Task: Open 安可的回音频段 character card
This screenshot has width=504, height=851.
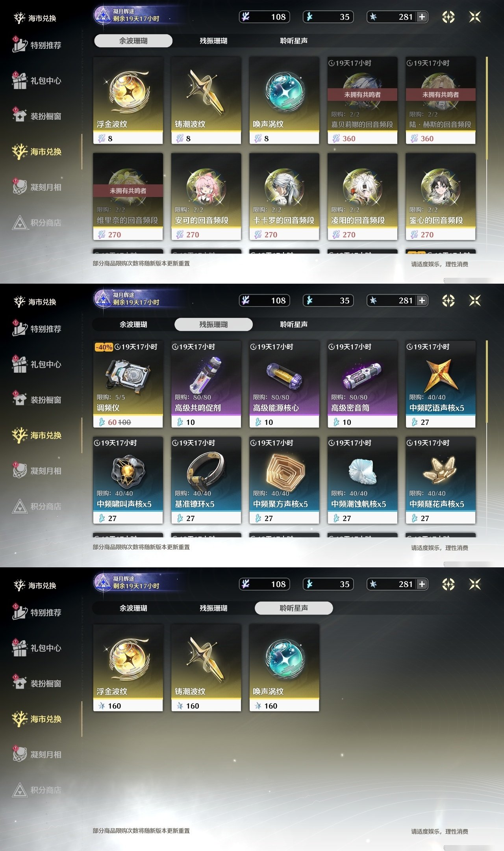Action: pos(206,197)
